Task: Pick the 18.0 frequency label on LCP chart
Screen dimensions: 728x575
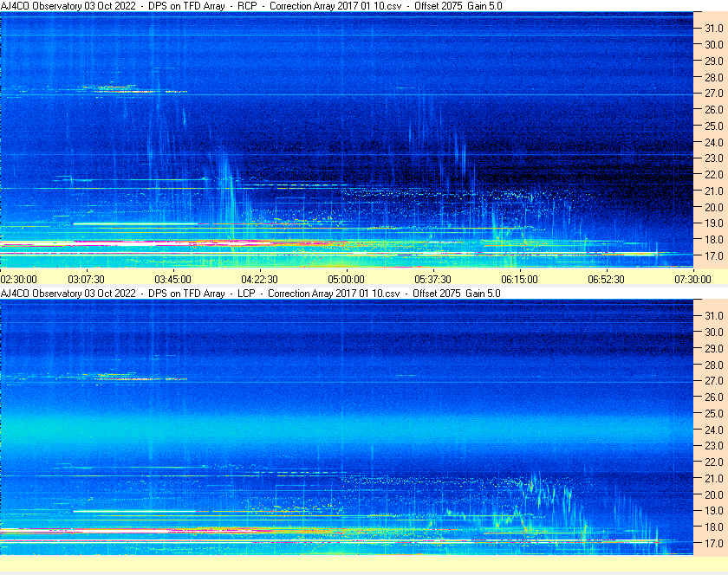Action: (x=714, y=527)
